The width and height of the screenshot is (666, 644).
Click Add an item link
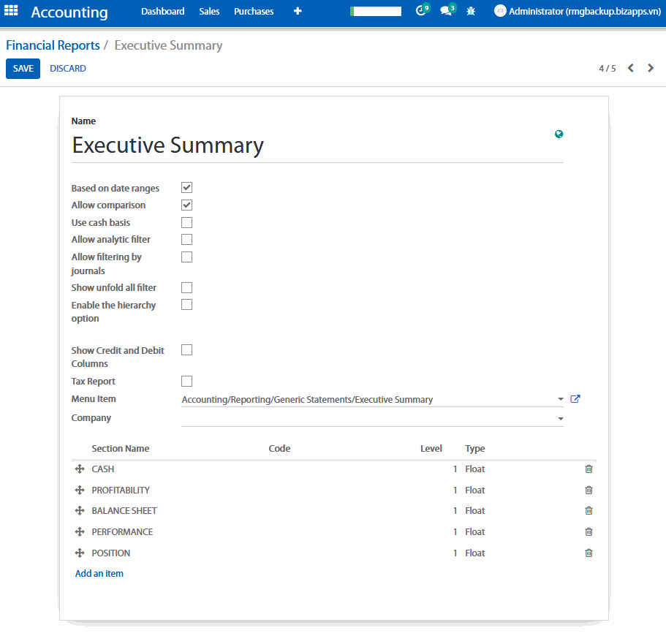click(x=99, y=574)
